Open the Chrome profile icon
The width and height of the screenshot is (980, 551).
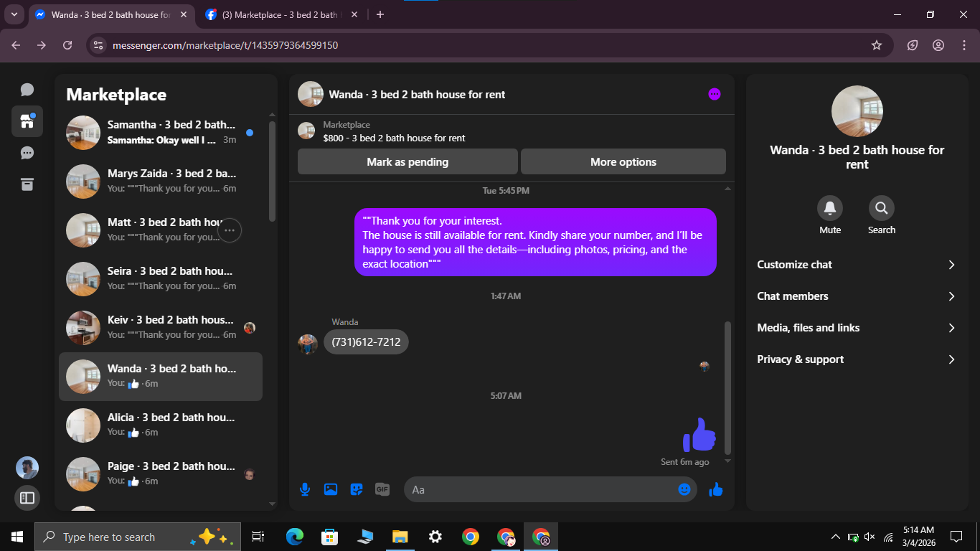point(938,45)
